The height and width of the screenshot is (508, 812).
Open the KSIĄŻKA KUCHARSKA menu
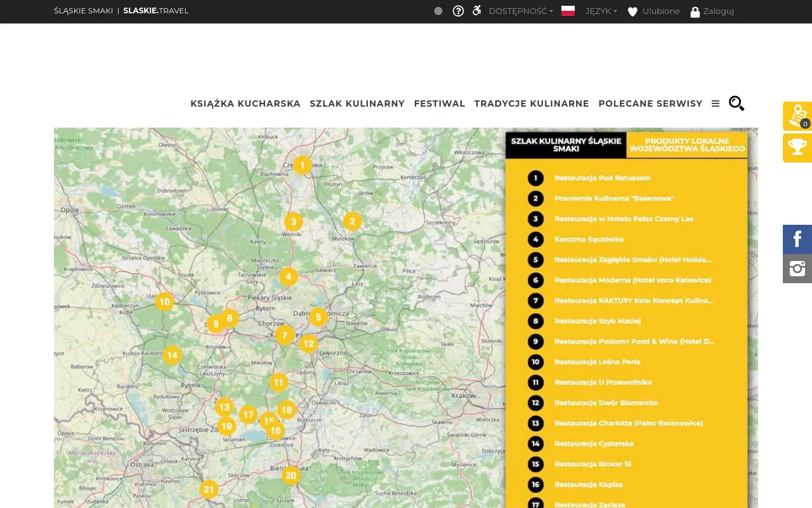[246, 104]
